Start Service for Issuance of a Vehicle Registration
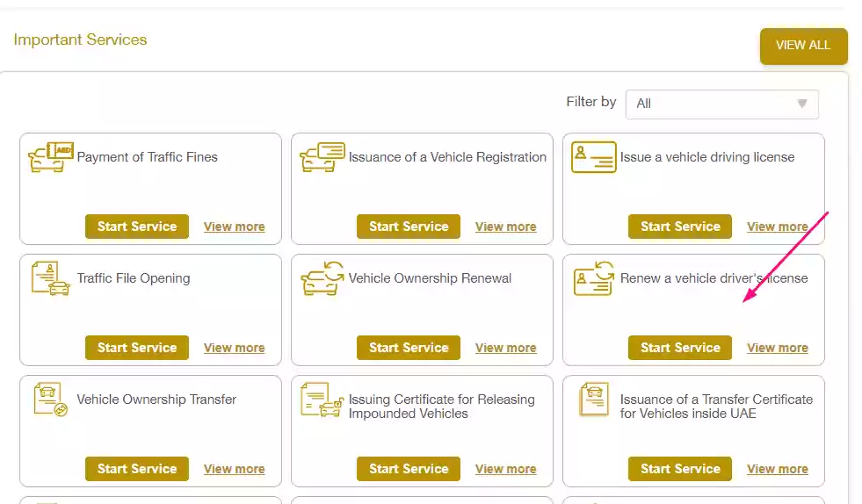Image resolution: width=862 pixels, height=504 pixels. (409, 227)
